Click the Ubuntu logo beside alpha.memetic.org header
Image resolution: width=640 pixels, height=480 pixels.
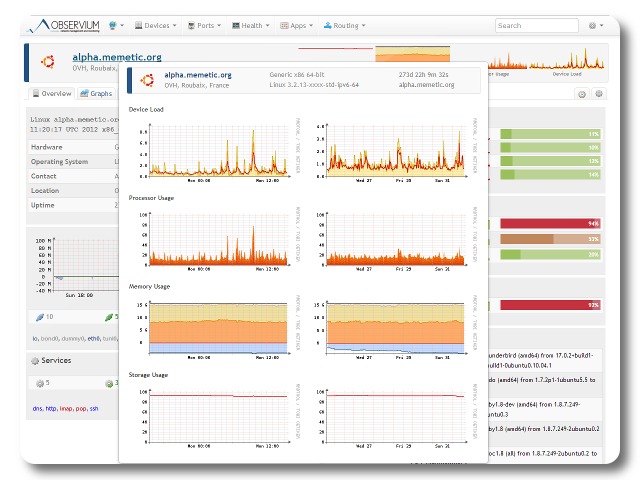coord(50,63)
